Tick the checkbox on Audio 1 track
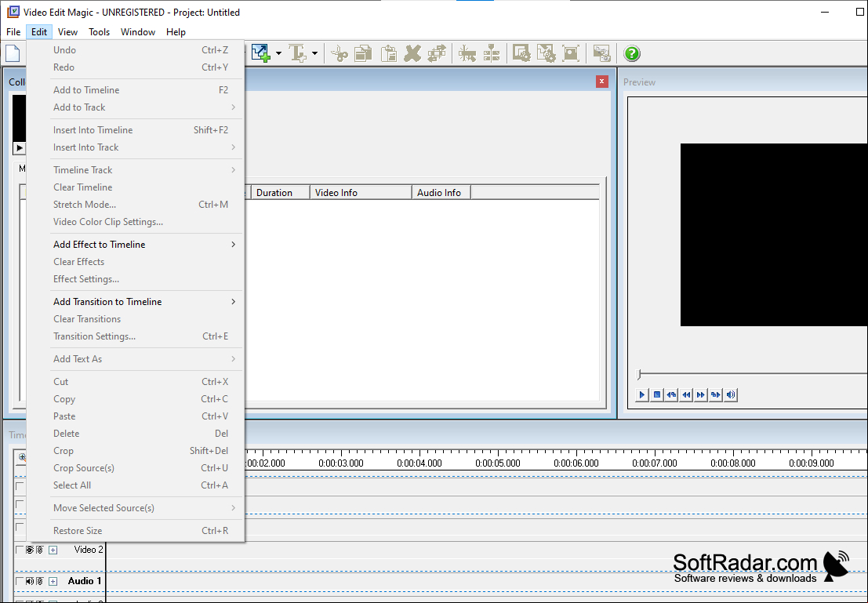Viewport: 868px width, 603px height. point(20,581)
